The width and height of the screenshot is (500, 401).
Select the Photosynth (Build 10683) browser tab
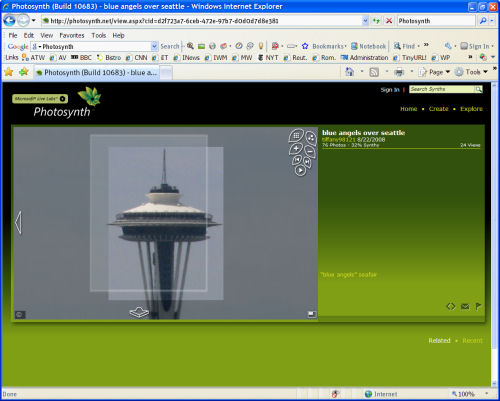click(96, 72)
